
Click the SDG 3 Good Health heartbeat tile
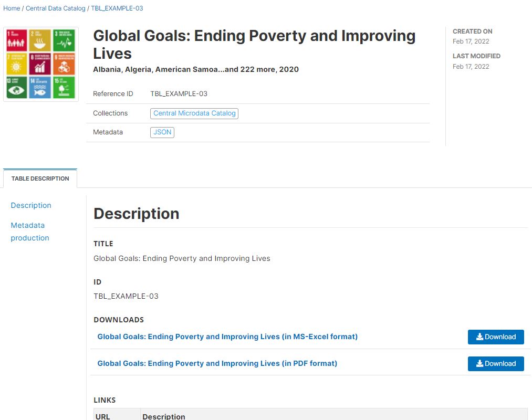pos(64,40)
